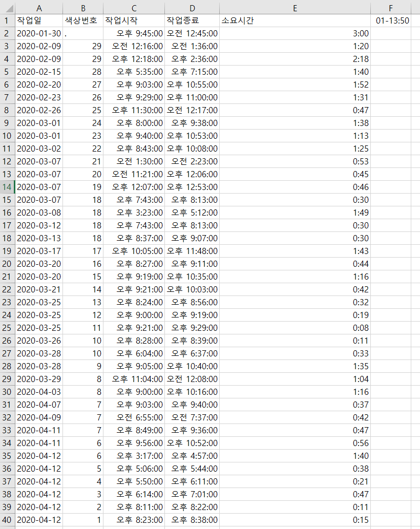The image size is (420, 529).
Task: Click duration cell 1:49
Action: [295, 213]
